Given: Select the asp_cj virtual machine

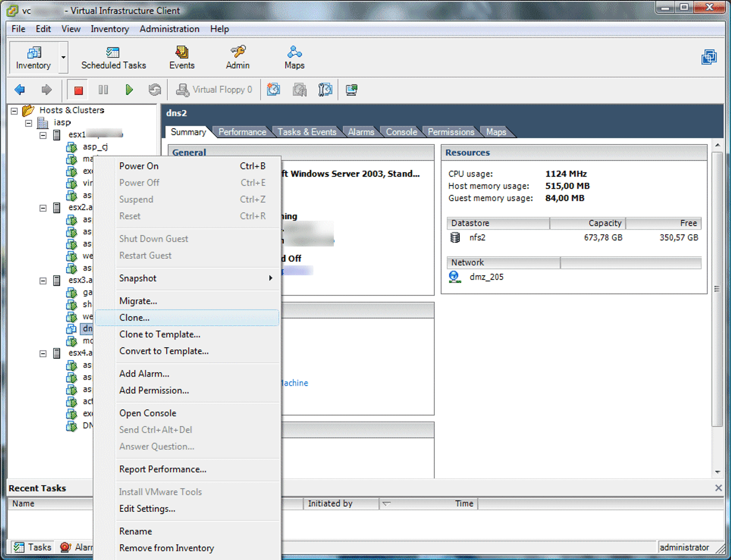Looking at the screenshot, I should [x=95, y=147].
